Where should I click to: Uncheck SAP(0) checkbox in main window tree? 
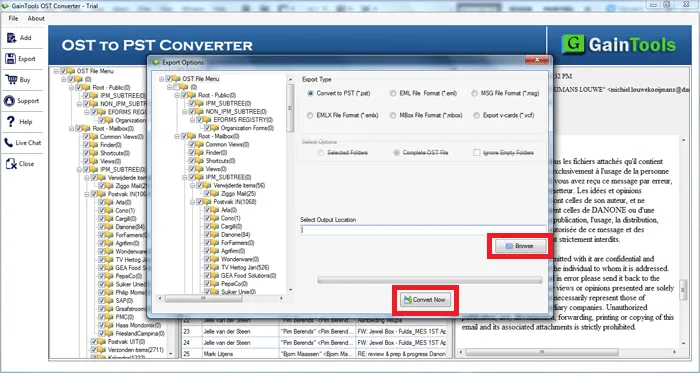tap(102, 301)
